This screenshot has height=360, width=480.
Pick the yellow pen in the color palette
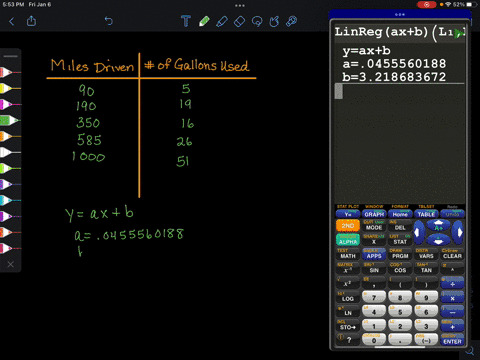coord(10,88)
